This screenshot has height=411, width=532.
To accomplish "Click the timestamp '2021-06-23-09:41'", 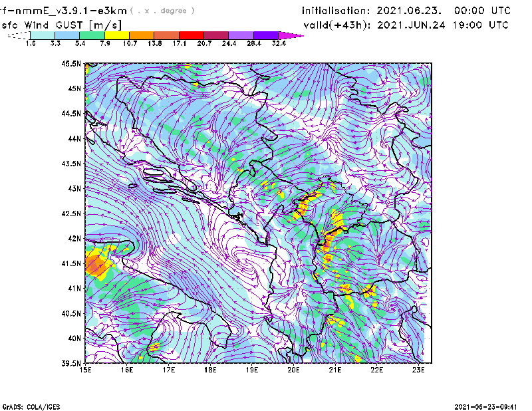I will tap(486, 407).
